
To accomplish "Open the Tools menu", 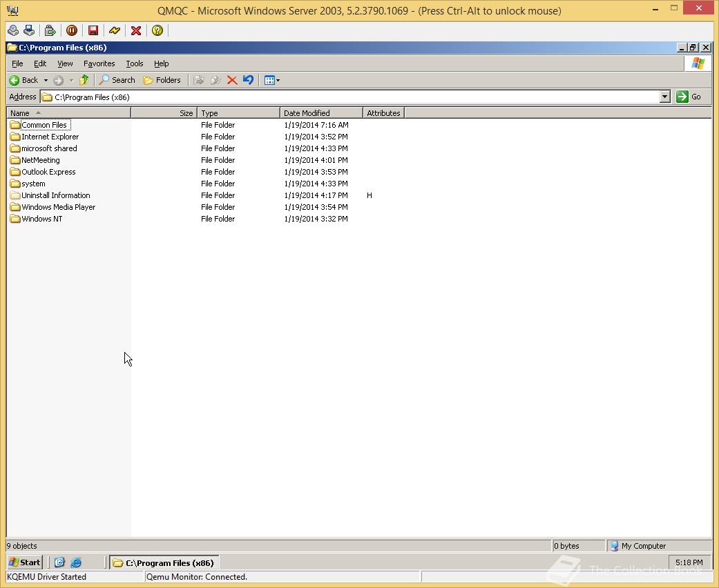I will pos(135,63).
